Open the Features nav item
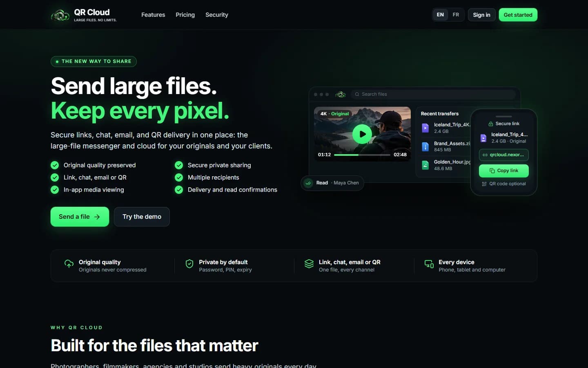Viewport: 588px width, 368px height. click(x=153, y=15)
